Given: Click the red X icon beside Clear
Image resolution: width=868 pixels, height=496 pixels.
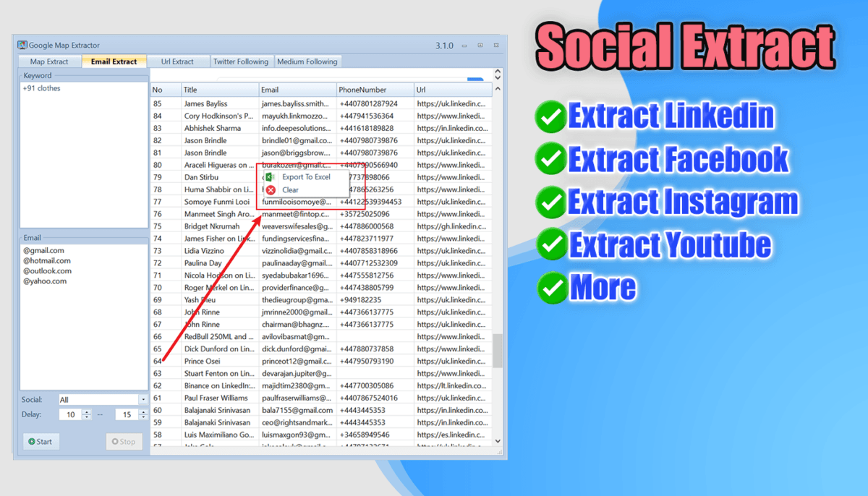Looking at the screenshot, I should click(270, 189).
